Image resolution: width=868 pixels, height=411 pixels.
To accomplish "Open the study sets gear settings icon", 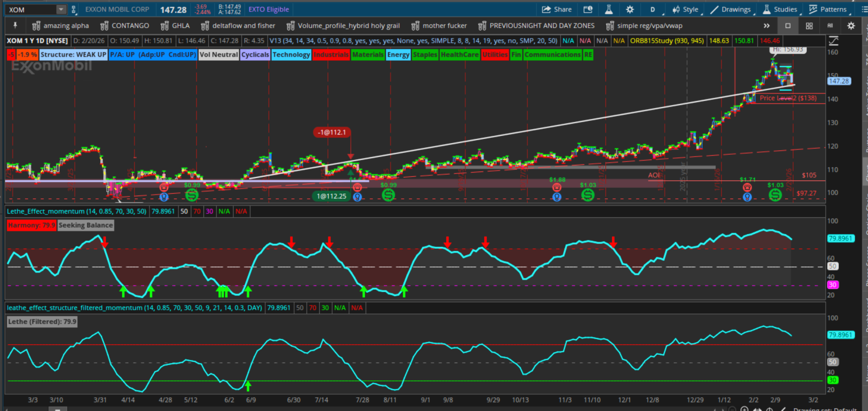I will 851,26.
